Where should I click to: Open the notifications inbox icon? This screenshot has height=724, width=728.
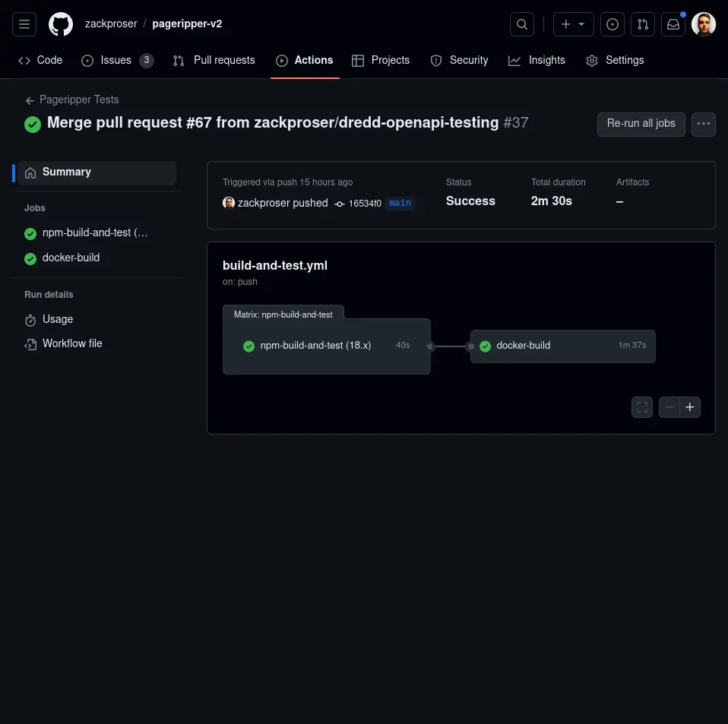coord(673,24)
